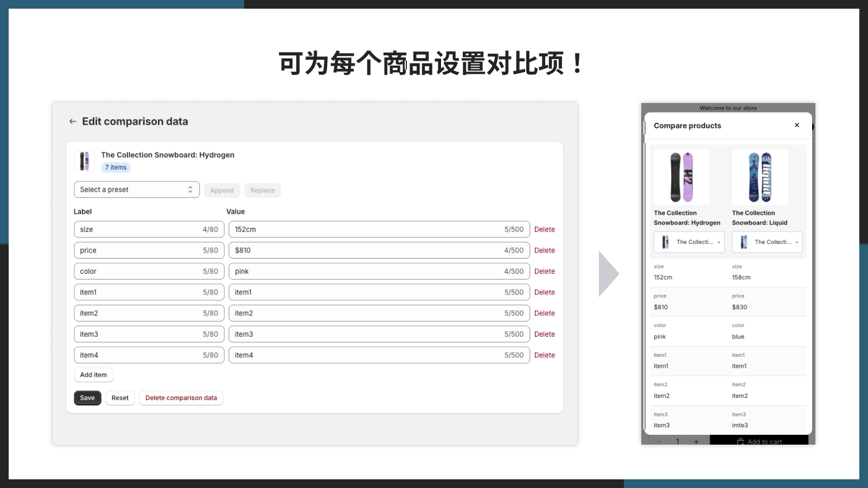
Task: Click the $810 value input field
Action: [x=379, y=251]
